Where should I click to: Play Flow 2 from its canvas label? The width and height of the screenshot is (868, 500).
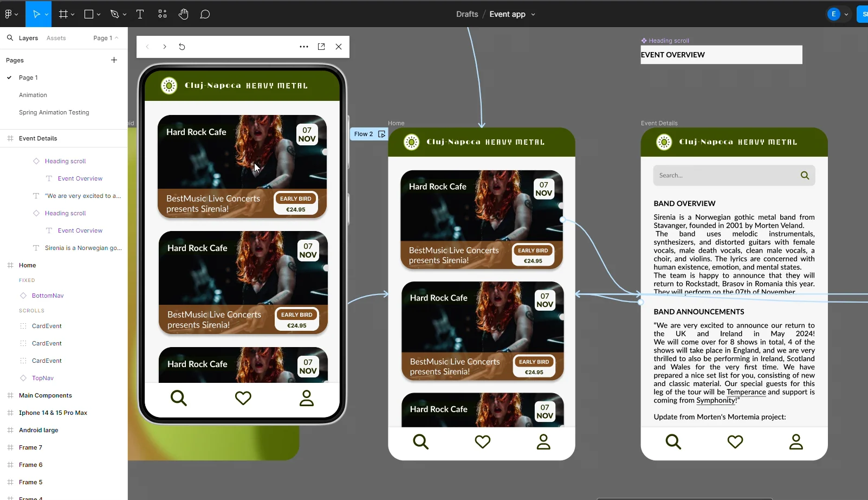click(x=382, y=134)
